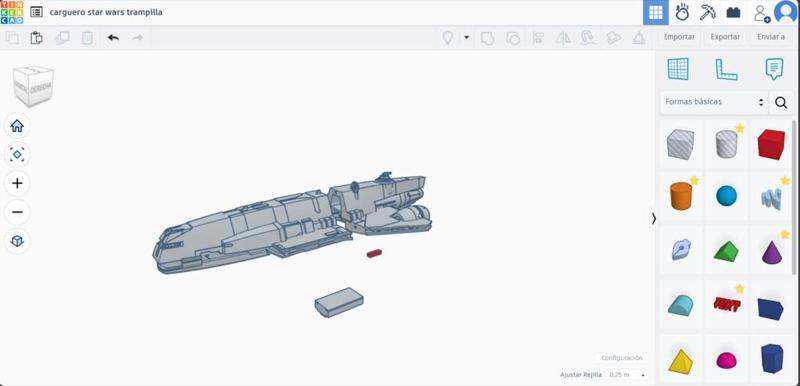Viewport: 800px width, 386px height.
Task: Zoom in with the plus button
Action: click(x=17, y=184)
